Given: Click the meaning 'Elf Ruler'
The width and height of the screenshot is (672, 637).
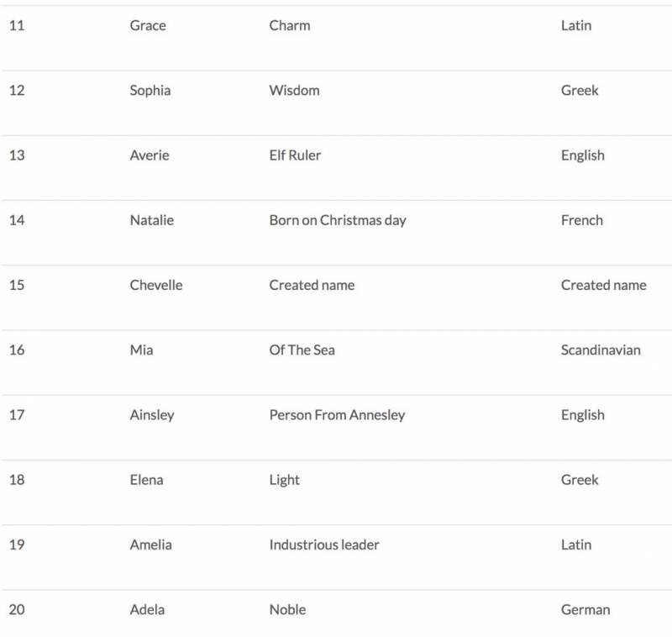Looking at the screenshot, I should 295,155.
